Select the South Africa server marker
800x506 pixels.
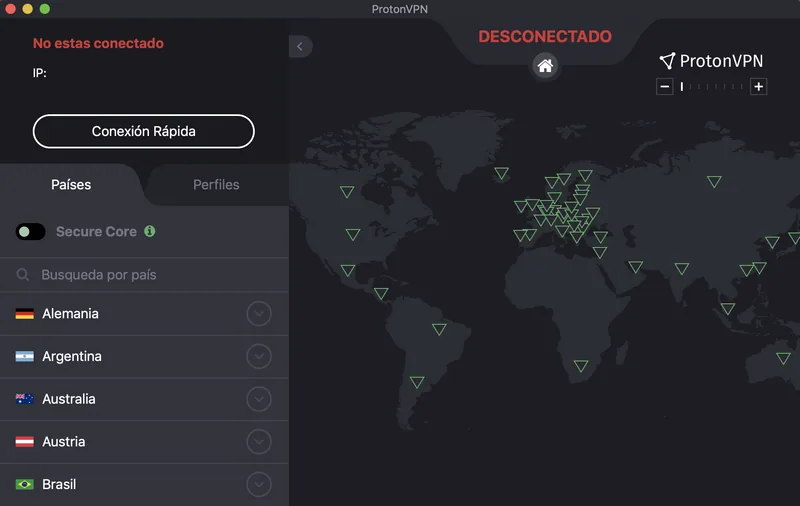pos(581,366)
